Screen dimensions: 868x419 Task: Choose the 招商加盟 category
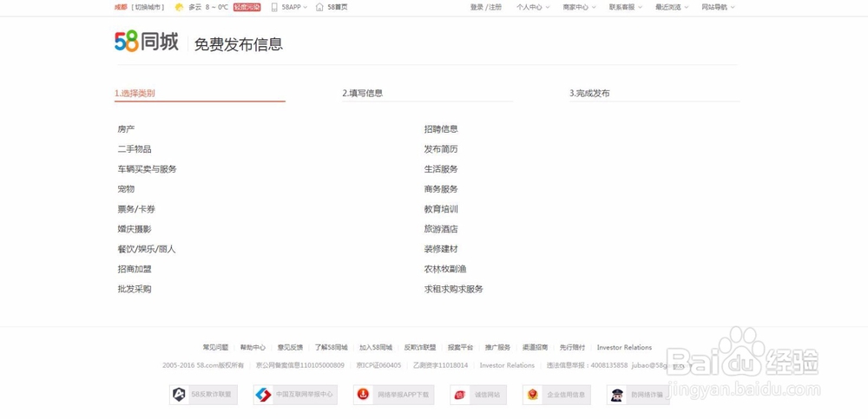[135, 269]
